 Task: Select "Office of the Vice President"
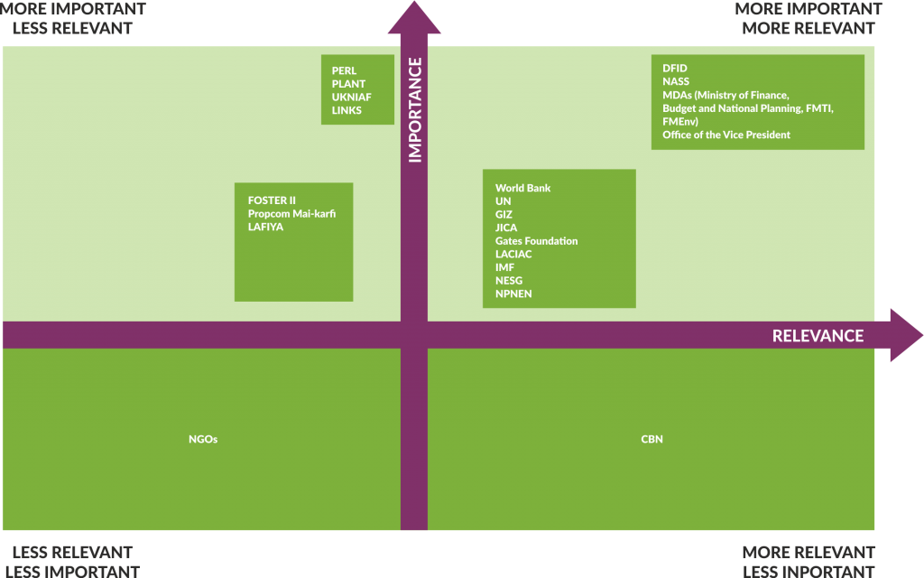726,135
